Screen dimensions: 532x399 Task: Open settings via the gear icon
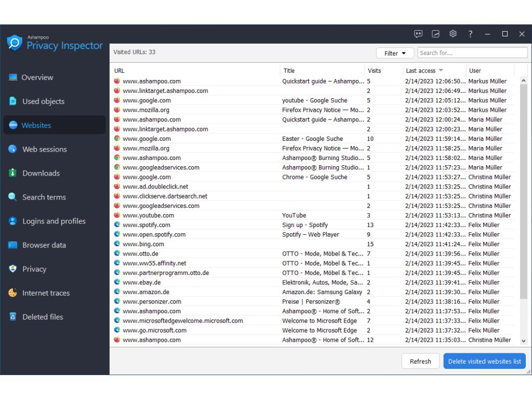tap(453, 34)
